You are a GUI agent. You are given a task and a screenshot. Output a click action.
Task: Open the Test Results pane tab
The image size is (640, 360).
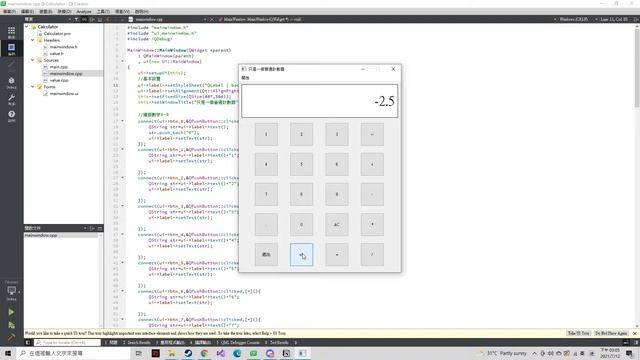[x=277, y=342]
